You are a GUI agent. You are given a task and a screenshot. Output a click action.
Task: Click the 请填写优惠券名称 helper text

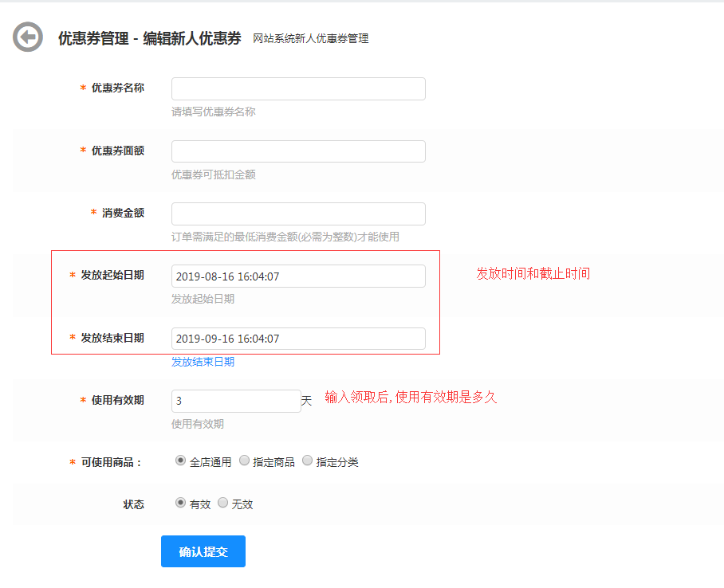[x=213, y=112]
